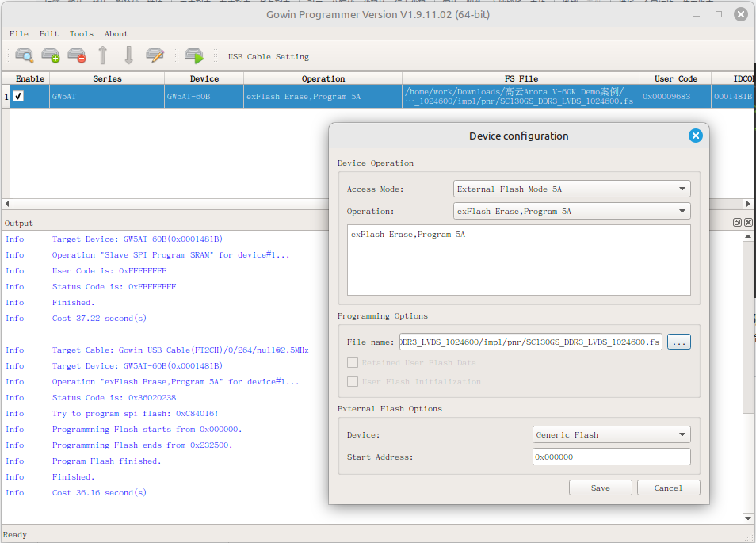
Task: Click the operation description text box
Action: [x=519, y=260]
